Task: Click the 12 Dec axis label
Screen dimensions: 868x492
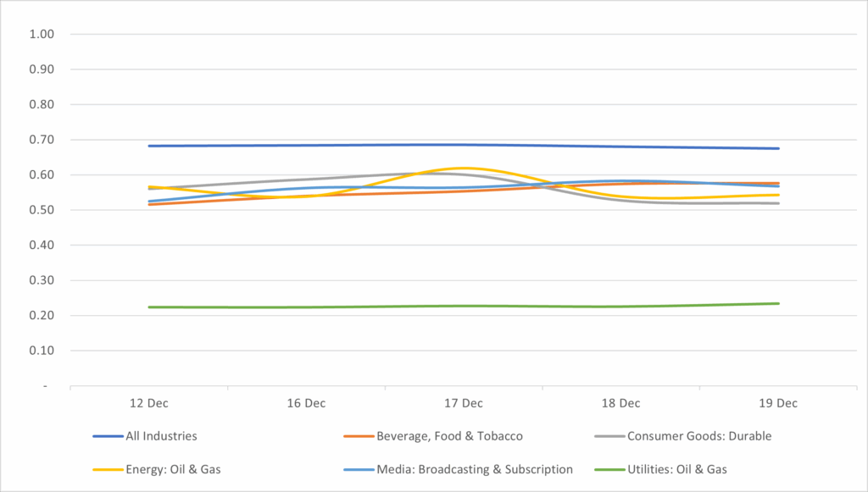Action: 149,403
